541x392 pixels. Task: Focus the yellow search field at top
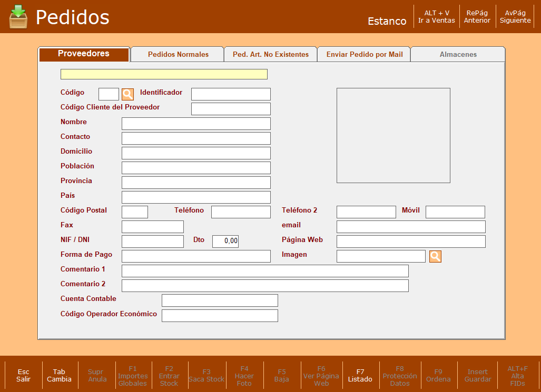point(164,74)
